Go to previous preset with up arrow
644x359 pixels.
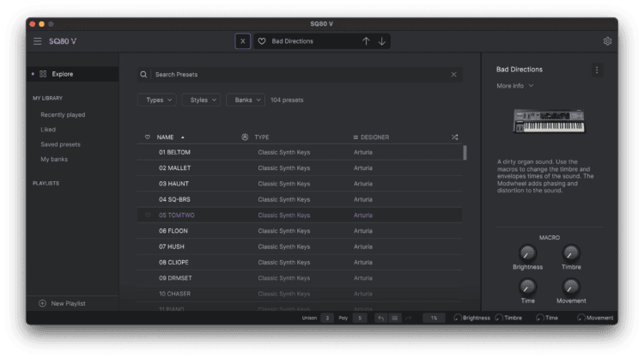(x=366, y=41)
